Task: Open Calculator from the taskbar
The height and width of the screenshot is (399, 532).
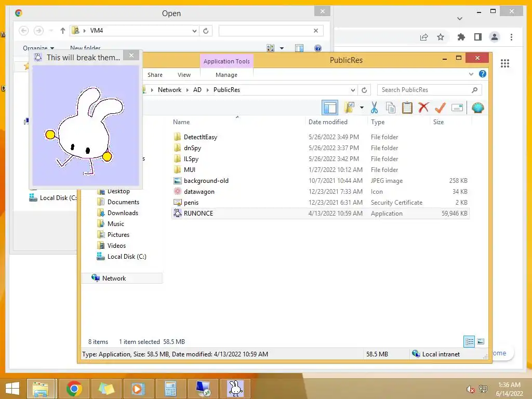Action: pos(170,389)
